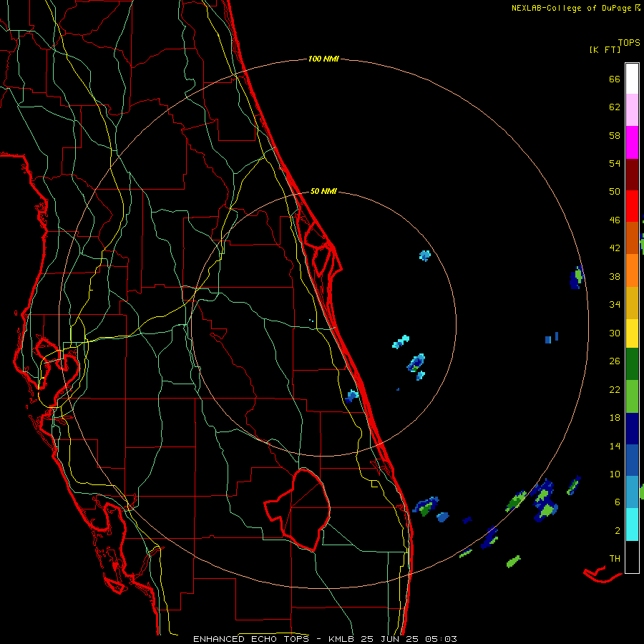Click the "ENHANCED ECHO TOPS" product title
Screen dimensions: 644x644
(251, 639)
